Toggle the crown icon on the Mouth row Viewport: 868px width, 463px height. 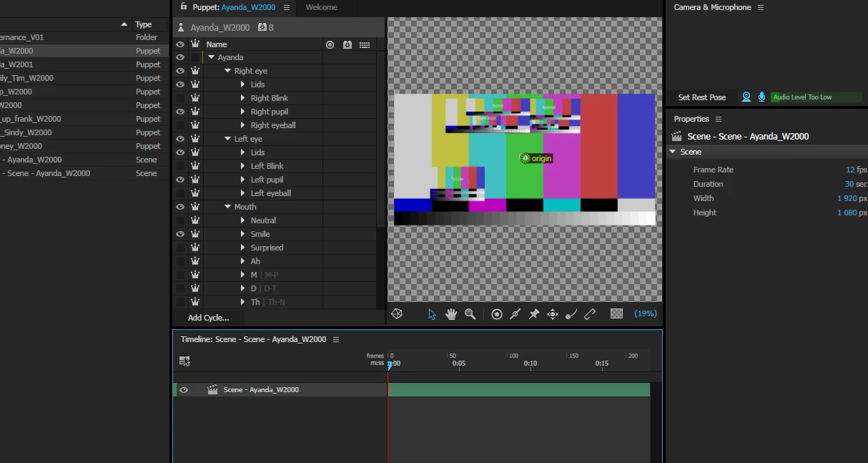click(x=195, y=207)
